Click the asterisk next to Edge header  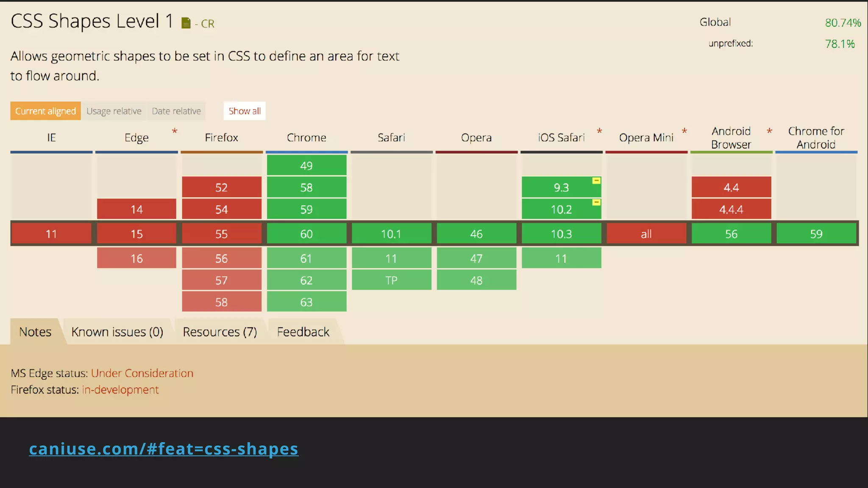[174, 131]
